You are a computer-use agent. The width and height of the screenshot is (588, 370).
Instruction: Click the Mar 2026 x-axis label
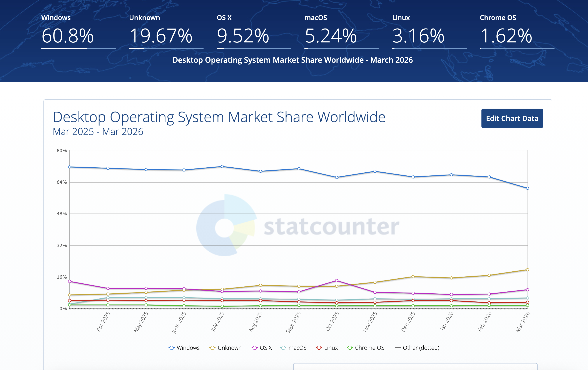click(522, 322)
